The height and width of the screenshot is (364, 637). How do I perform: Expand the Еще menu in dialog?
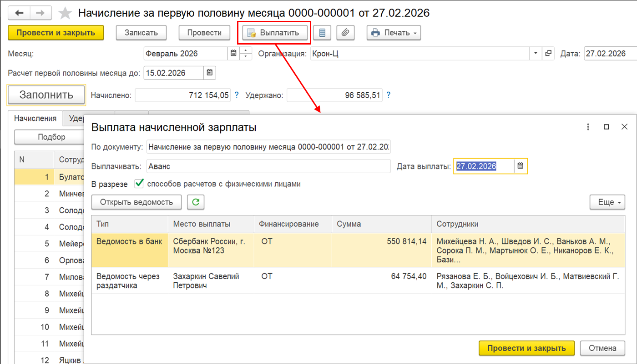click(x=607, y=202)
